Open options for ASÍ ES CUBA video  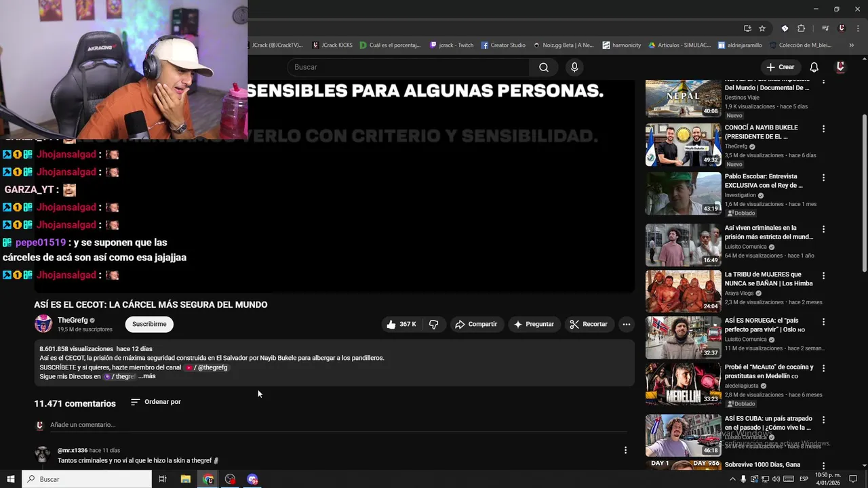coord(824,420)
